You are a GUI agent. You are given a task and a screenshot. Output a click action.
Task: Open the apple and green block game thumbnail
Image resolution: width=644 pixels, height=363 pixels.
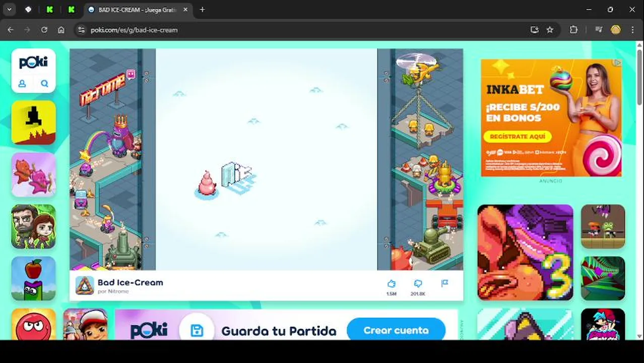(33, 278)
